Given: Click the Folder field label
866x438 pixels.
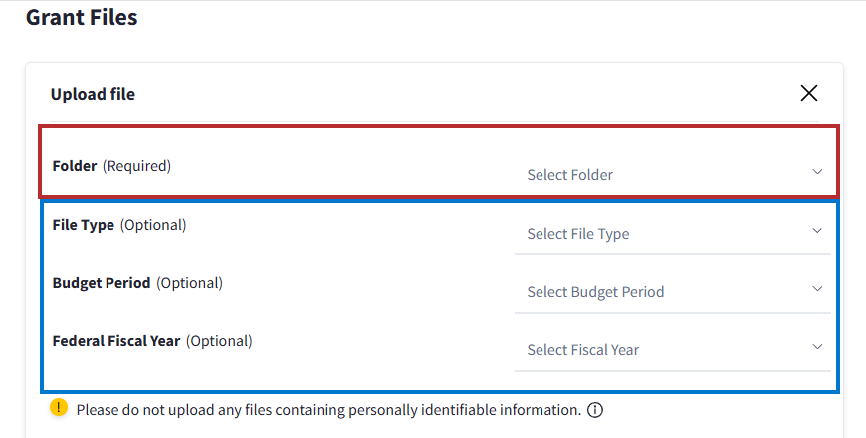Looking at the screenshot, I should click(75, 166).
